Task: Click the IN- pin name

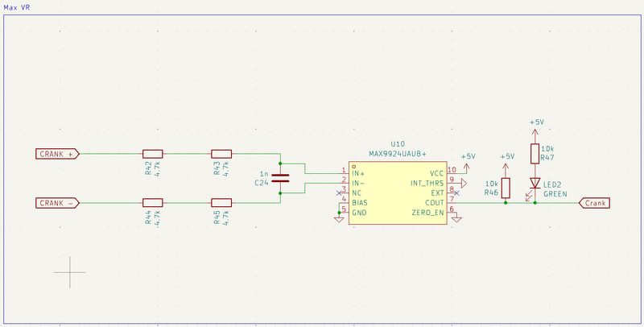Action: [x=358, y=183]
